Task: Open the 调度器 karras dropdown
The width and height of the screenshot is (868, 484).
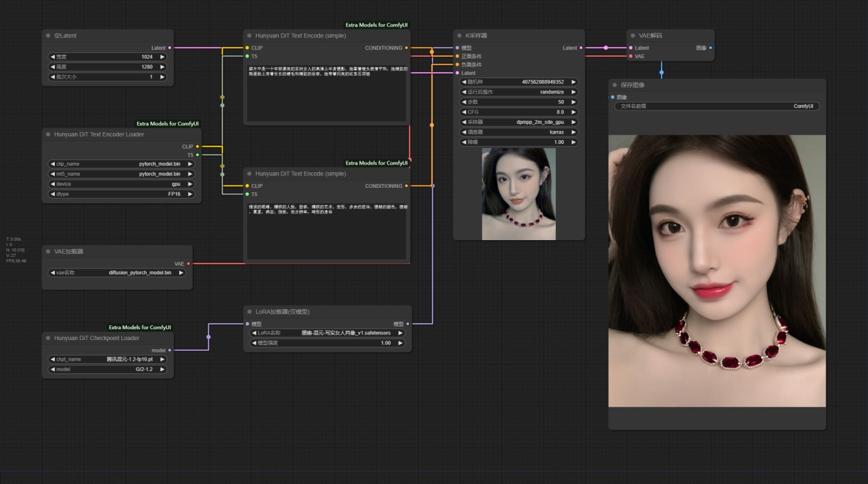Action: pyautogui.click(x=518, y=132)
